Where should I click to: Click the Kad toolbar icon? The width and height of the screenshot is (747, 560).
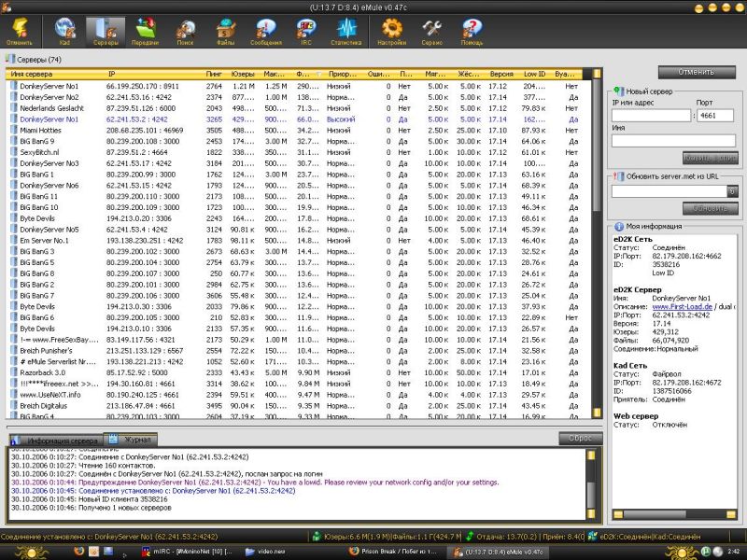pyautogui.click(x=65, y=32)
